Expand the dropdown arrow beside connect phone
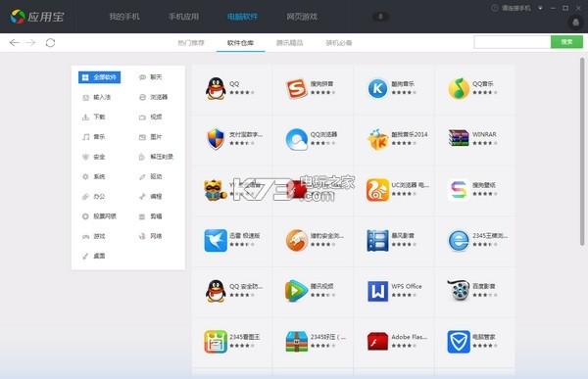The image size is (588, 379). (x=540, y=8)
